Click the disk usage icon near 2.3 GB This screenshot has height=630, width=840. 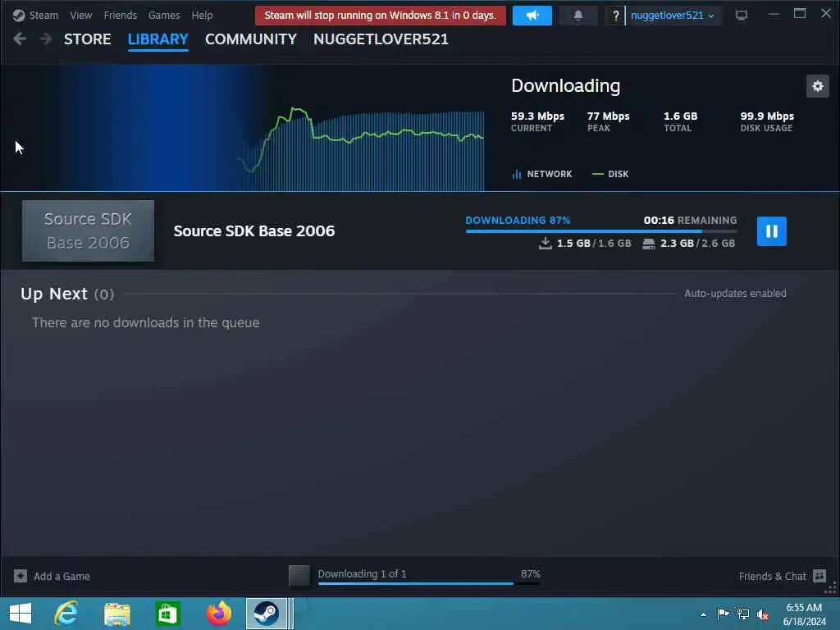649,244
